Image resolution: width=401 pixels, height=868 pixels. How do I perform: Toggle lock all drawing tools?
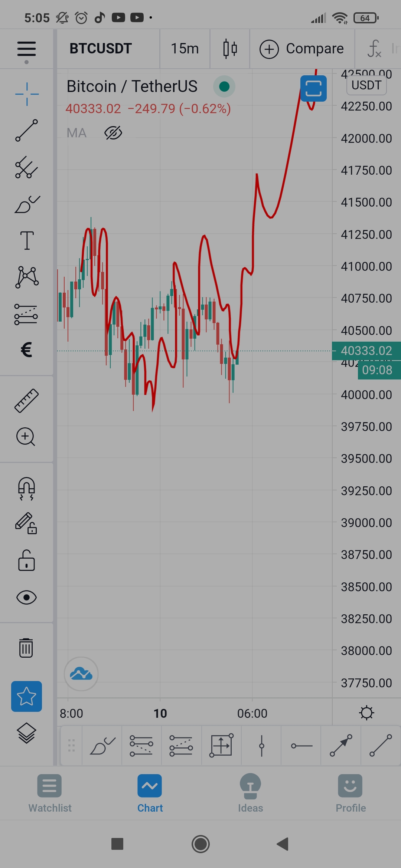(x=26, y=560)
